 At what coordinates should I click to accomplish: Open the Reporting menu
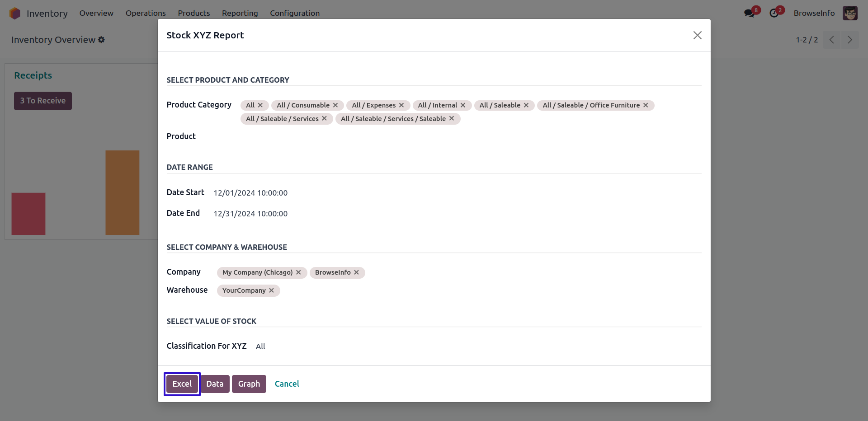pos(240,13)
